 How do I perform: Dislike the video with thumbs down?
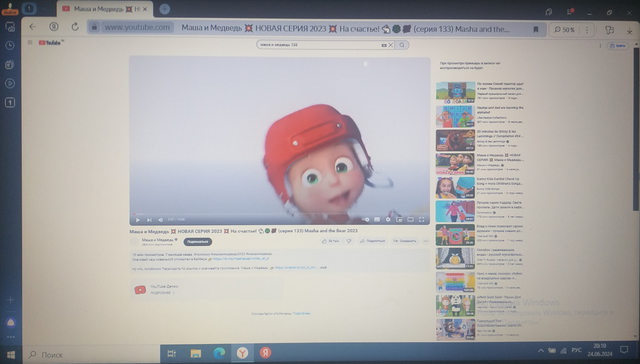tap(349, 241)
